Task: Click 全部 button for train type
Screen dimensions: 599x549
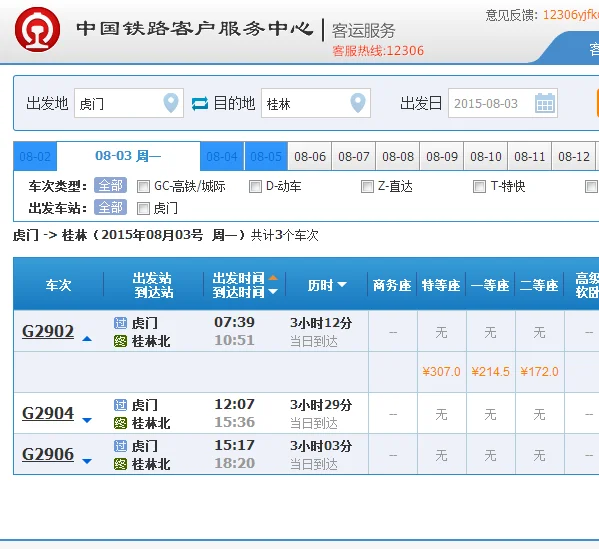Action: point(110,186)
